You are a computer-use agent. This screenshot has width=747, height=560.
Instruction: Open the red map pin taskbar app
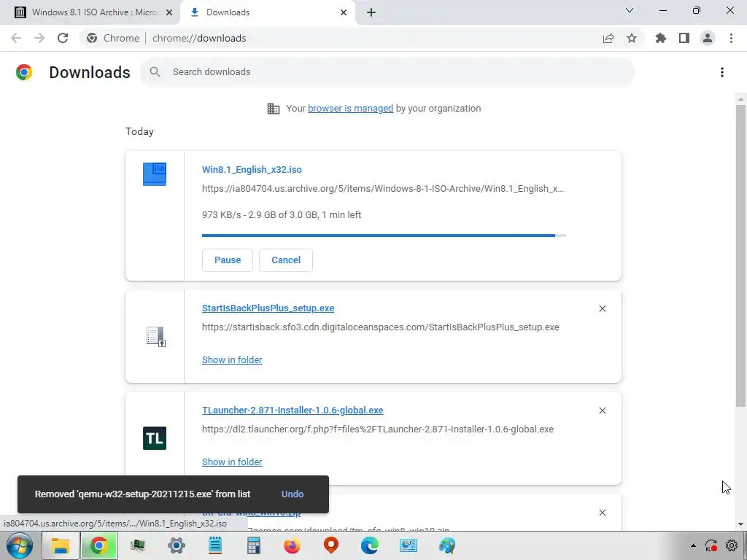330,545
